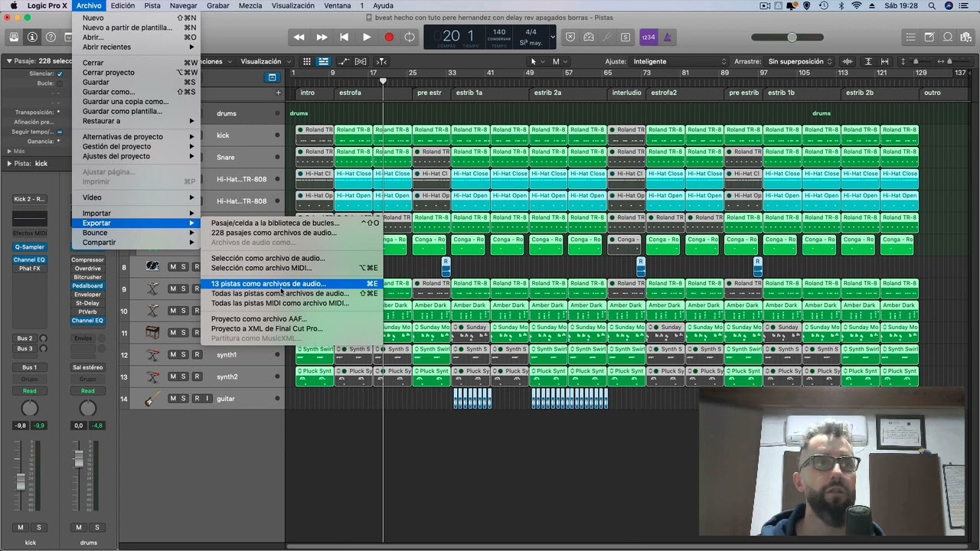Viewport: 980px width, 551px height.
Task: Mute track 14 guitar
Action: coord(172,399)
